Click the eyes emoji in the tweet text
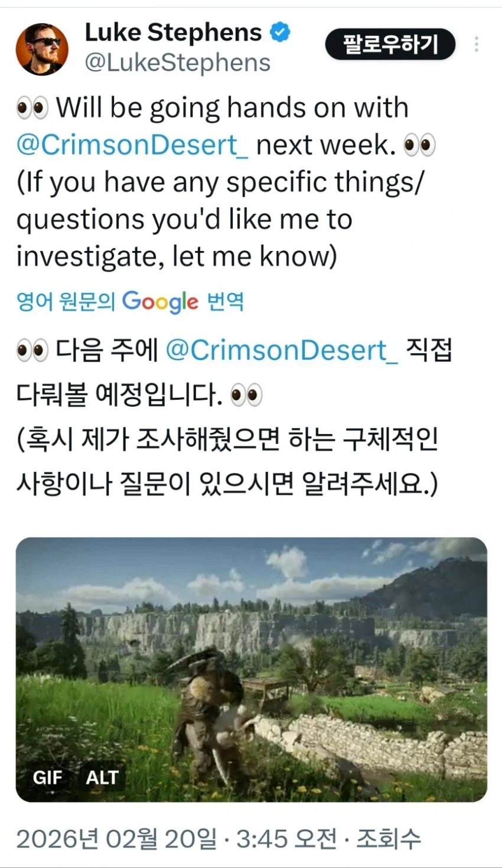The image size is (502, 868). click(32, 106)
